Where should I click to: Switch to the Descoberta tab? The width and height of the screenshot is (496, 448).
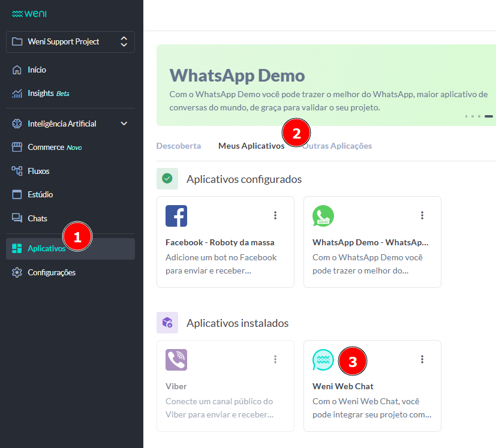click(x=179, y=146)
